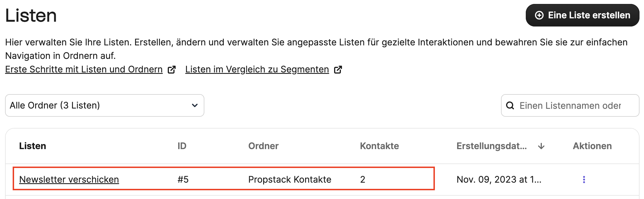644x199 pixels.
Task: Click the 'ID' column header
Action: 182,146
